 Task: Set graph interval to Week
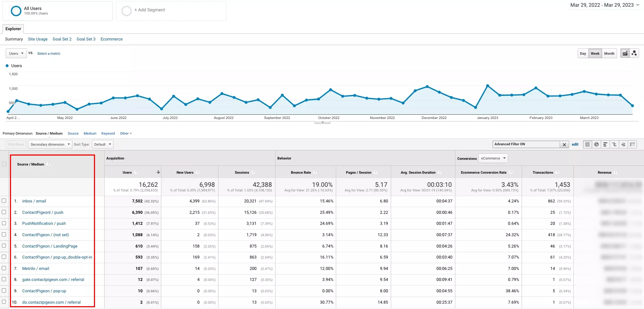coord(595,53)
